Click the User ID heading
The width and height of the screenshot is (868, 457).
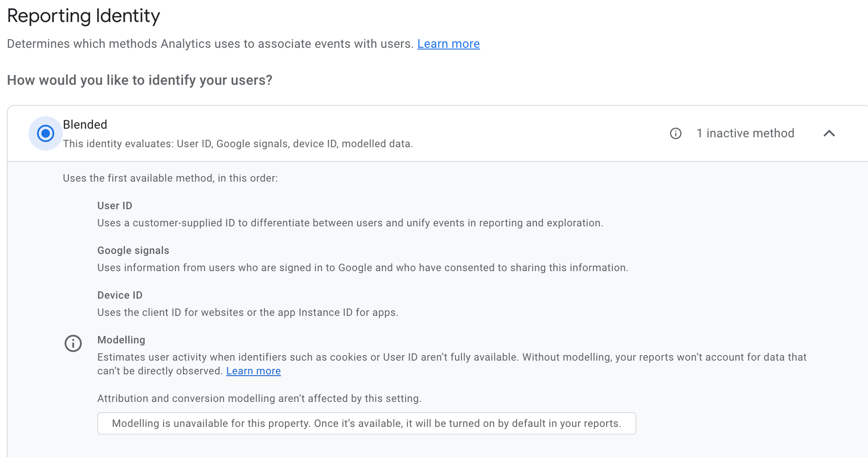click(115, 206)
